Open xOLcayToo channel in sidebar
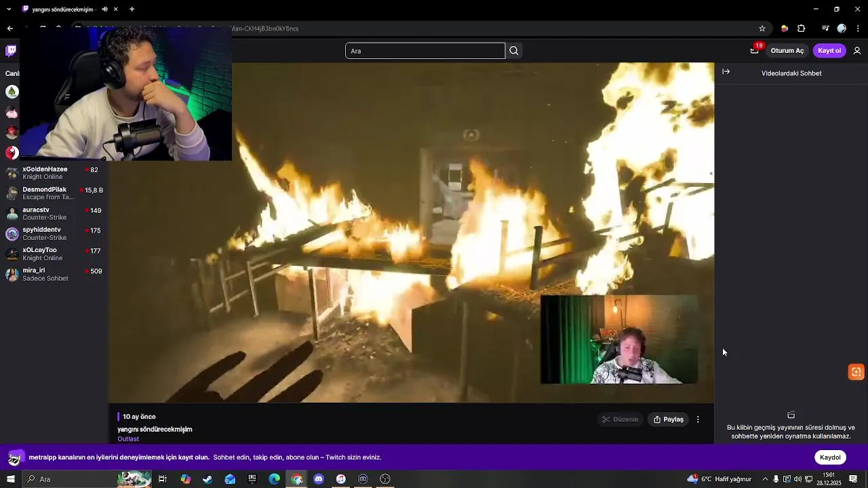868x488 pixels. (x=54, y=254)
